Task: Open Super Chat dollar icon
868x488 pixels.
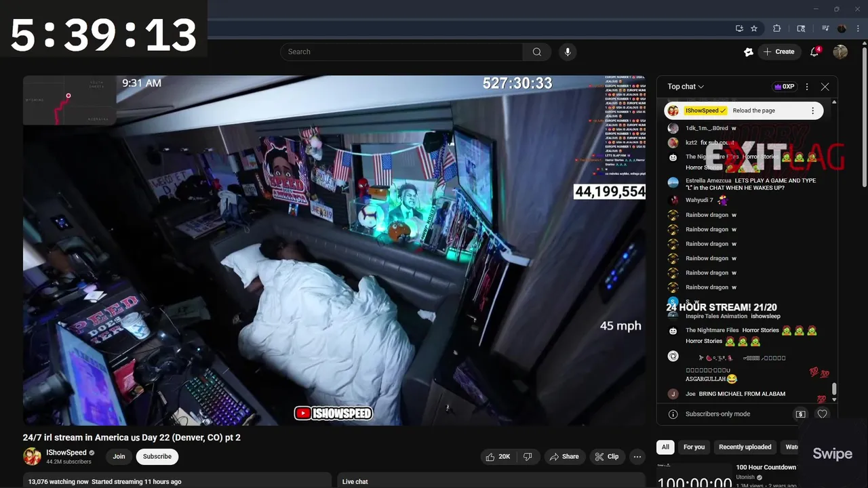Action: [x=800, y=414]
